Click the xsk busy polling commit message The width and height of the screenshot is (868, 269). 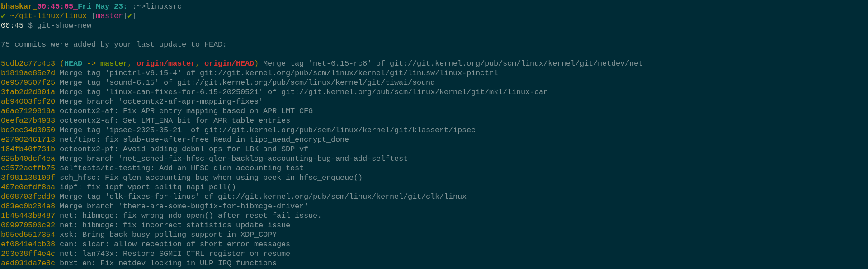tap(168, 235)
